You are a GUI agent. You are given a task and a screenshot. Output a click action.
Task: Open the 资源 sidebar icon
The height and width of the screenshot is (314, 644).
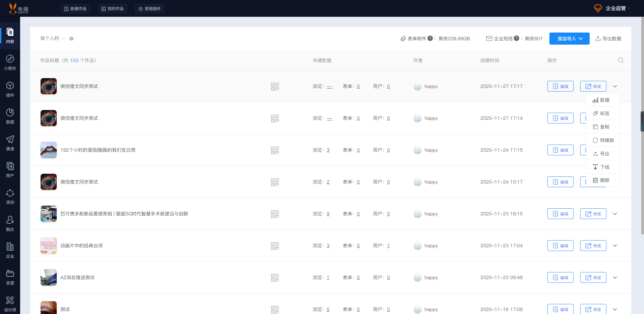click(10, 277)
